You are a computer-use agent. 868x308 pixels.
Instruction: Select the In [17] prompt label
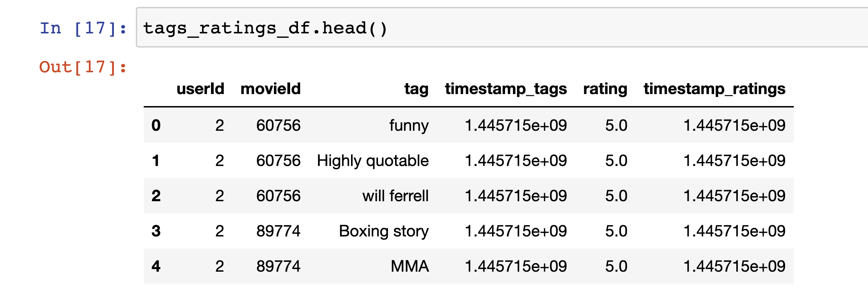click(83, 28)
